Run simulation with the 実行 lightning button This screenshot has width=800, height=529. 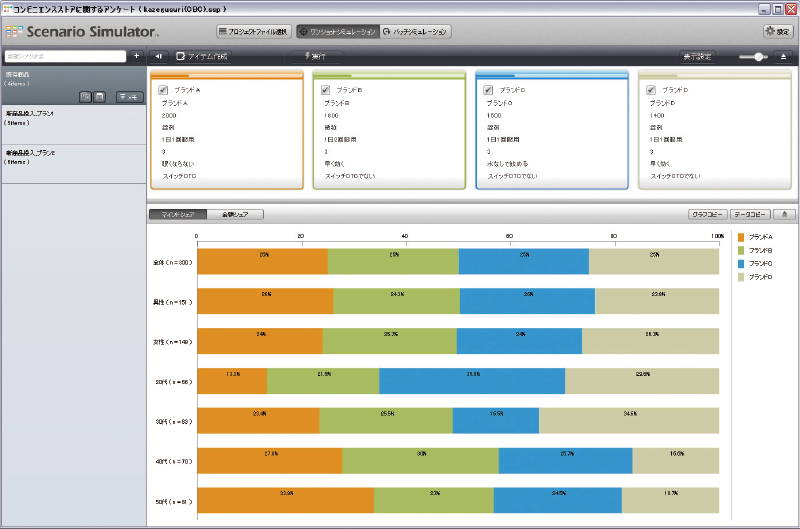tap(311, 56)
